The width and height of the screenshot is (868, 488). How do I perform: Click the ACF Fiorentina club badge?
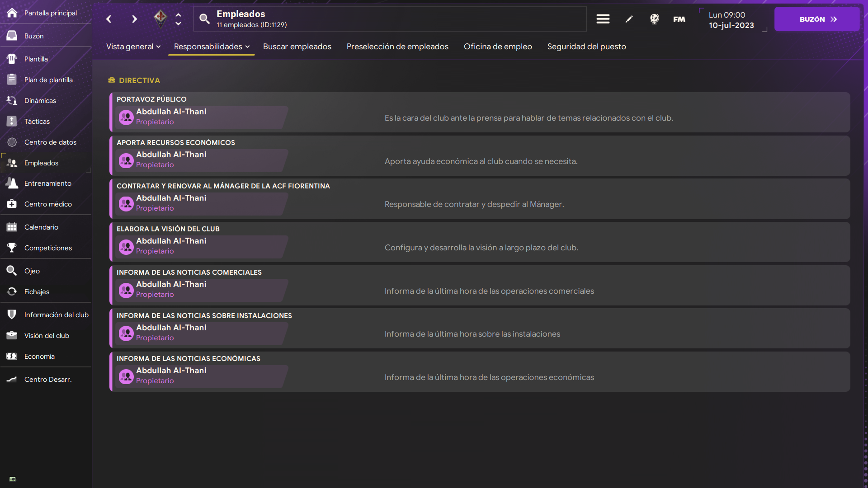[160, 19]
